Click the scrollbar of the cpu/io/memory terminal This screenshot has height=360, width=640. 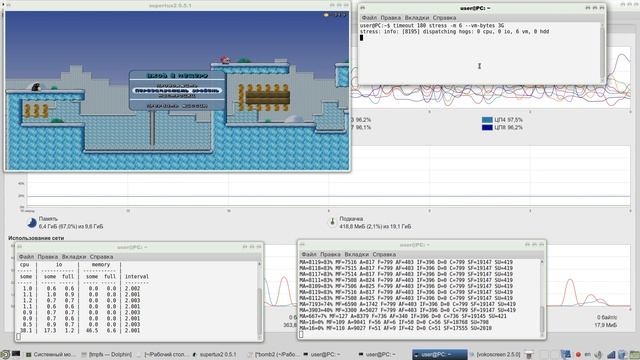click(x=259, y=300)
